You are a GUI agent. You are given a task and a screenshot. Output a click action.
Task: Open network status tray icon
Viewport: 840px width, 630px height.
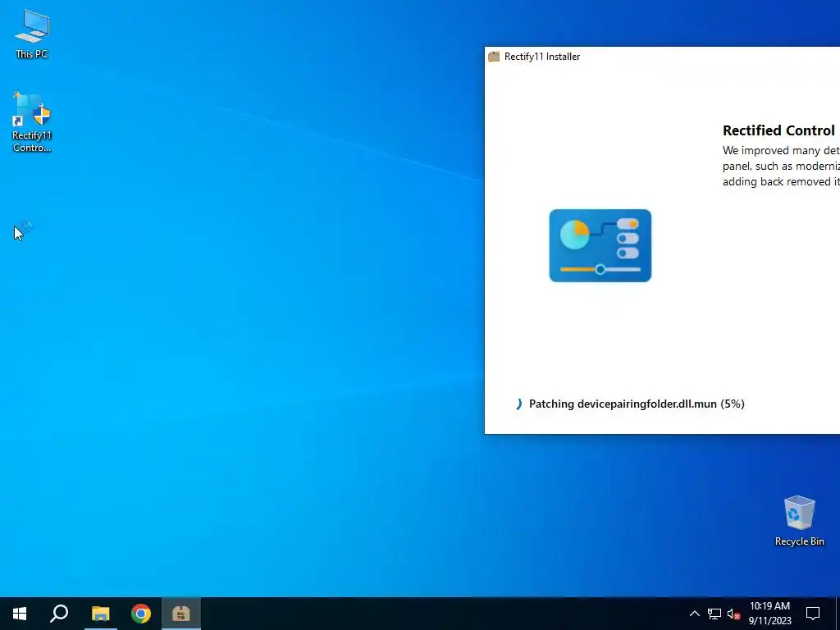[714, 614]
